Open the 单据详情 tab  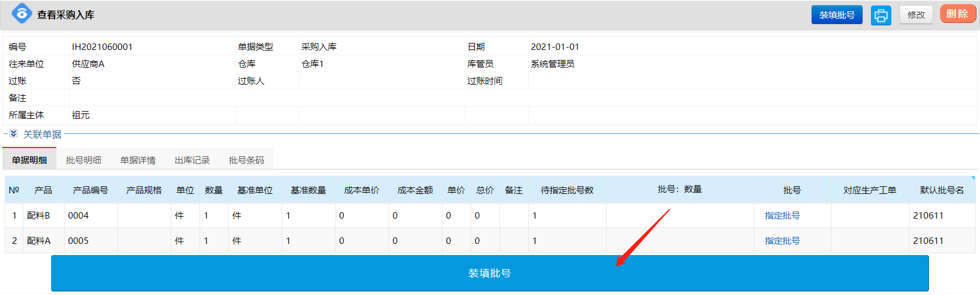coord(138,160)
